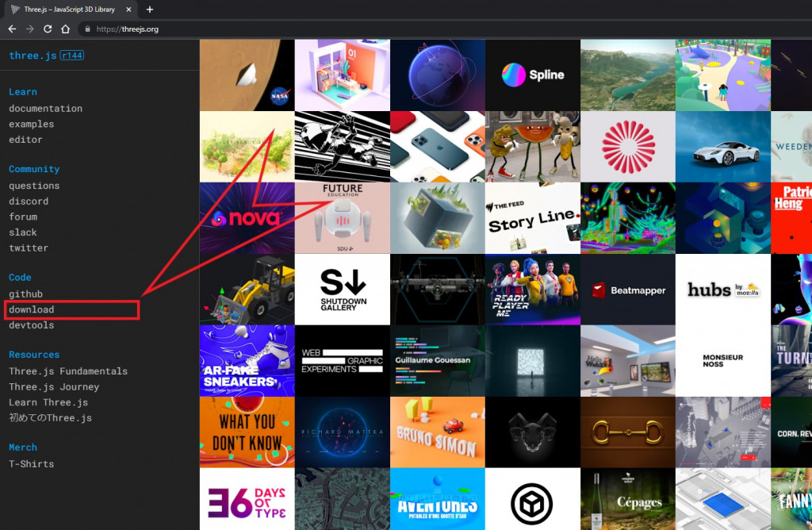Open the hubs by Mozilla thumbnail
The image size is (812, 530).
723,290
